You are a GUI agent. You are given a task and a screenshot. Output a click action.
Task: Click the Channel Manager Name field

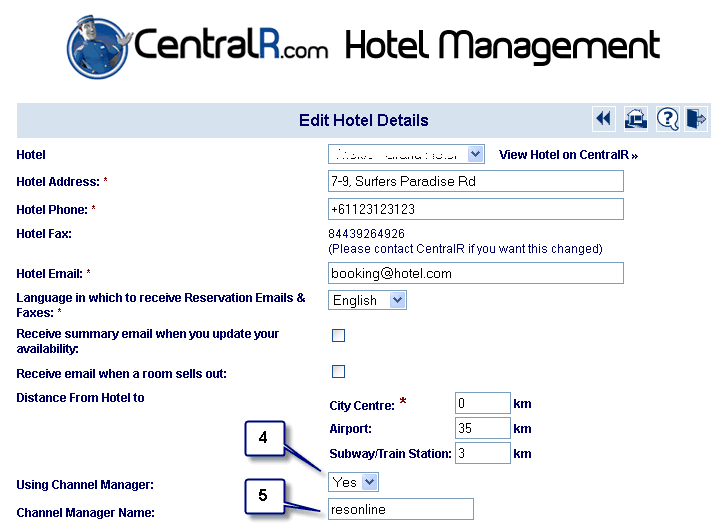(x=401, y=509)
